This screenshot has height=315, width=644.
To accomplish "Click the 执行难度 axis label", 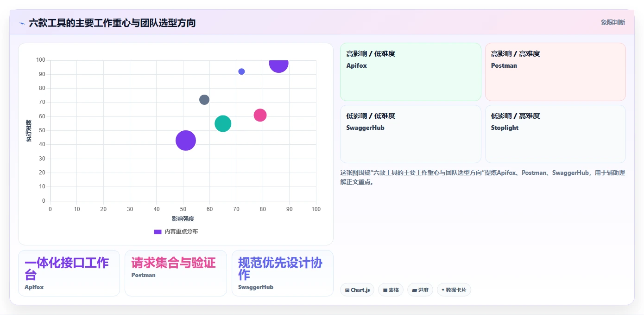I will pos(29,131).
